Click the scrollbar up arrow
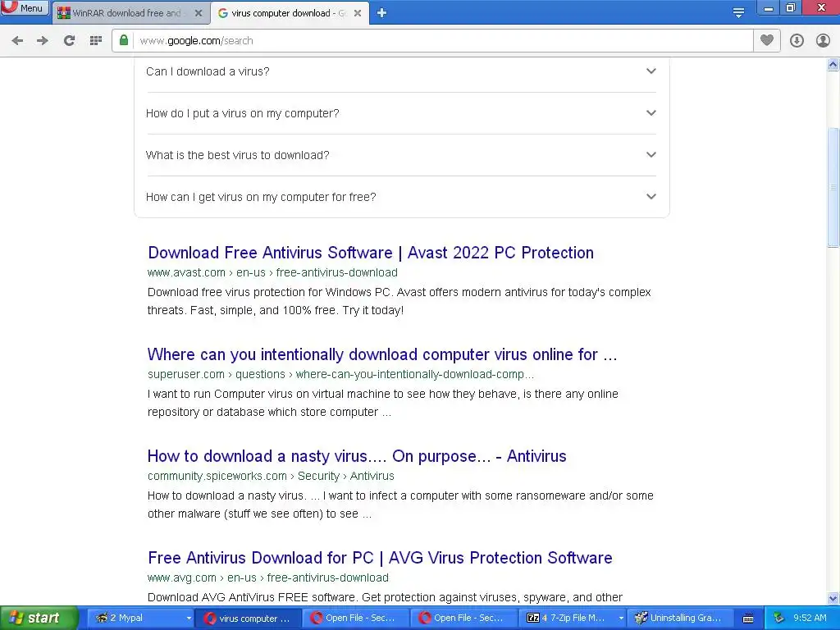This screenshot has height=630, width=840. coord(833,65)
